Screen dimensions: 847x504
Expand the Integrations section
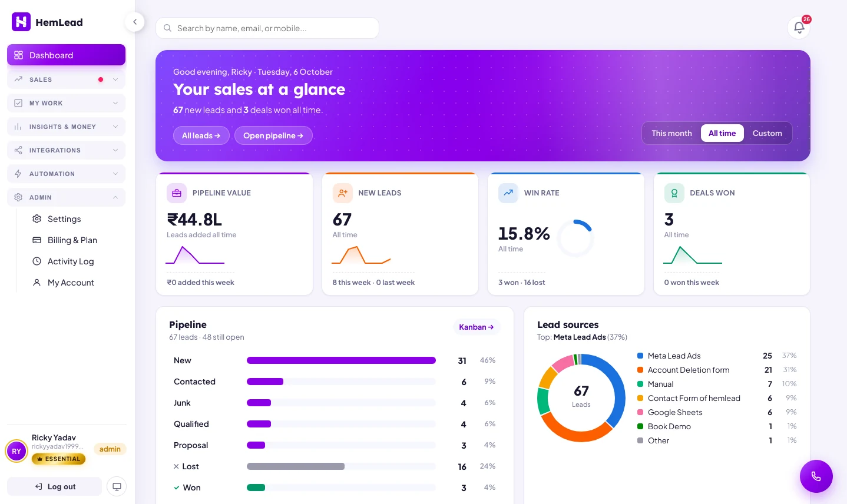[x=66, y=150]
